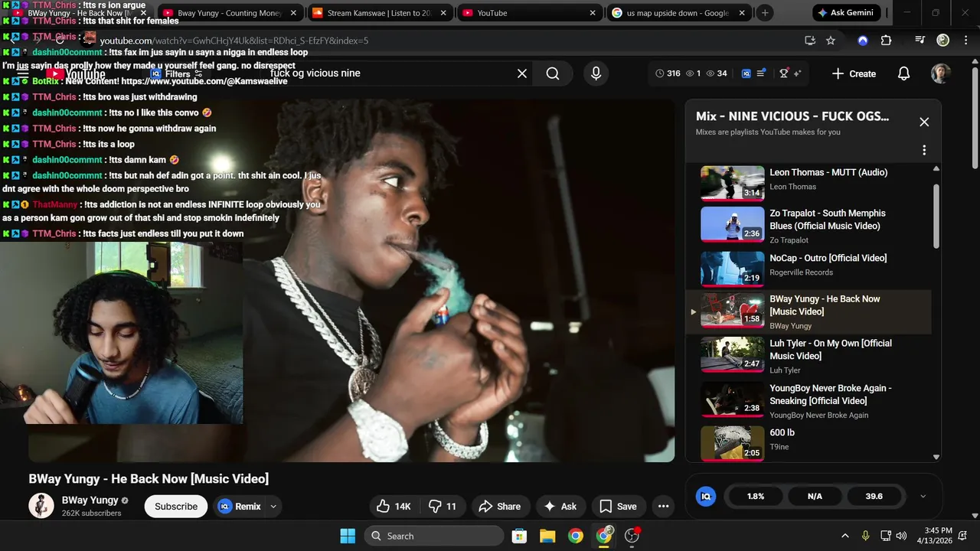This screenshot has width=980, height=551.
Task: Expand the Remix dropdown arrow
Action: pos(273,506)
